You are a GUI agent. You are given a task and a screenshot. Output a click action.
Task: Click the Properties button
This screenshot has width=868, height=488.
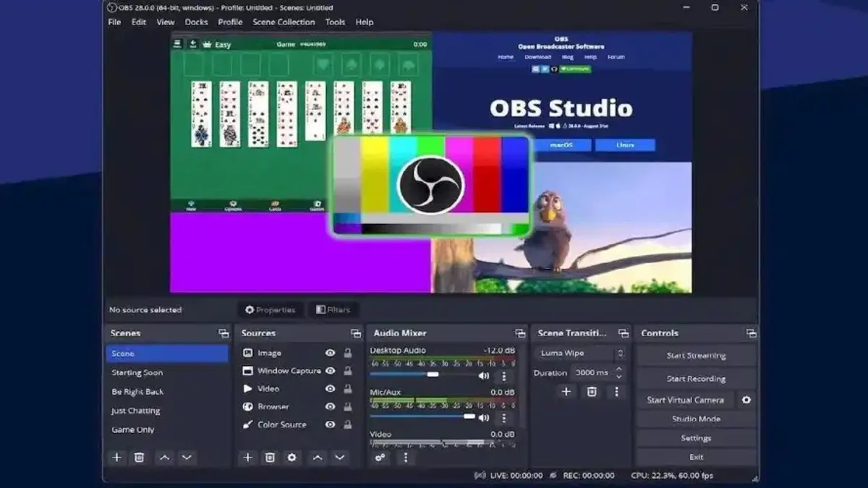coord(271,309)
